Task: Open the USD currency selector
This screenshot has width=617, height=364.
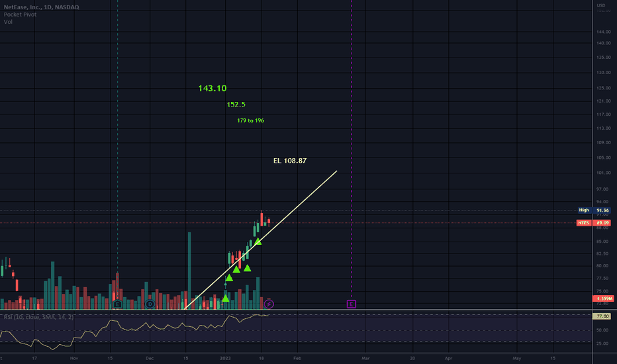Action: tap(601, 5)
